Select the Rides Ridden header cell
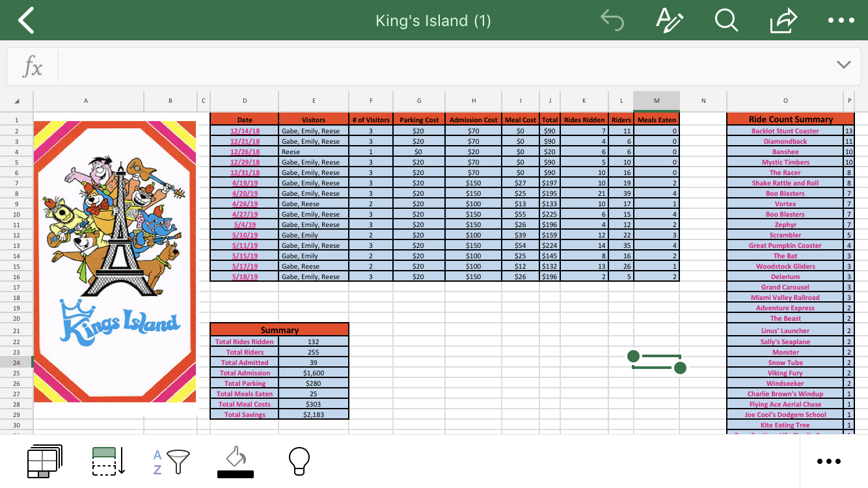The width and height of the screenshot is (868, 488). pyautogui.click(x=584, y=120)
